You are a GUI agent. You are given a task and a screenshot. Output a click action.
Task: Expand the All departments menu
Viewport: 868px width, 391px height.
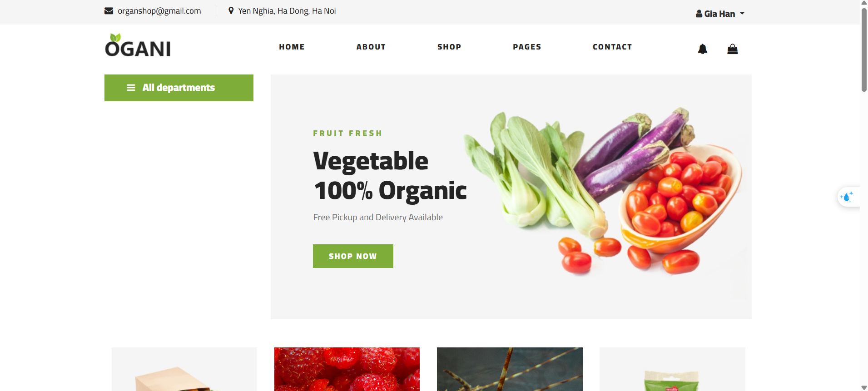pos(179,88)
